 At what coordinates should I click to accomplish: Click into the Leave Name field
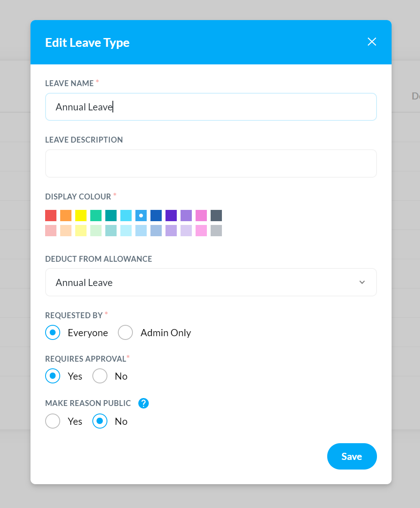211,107
